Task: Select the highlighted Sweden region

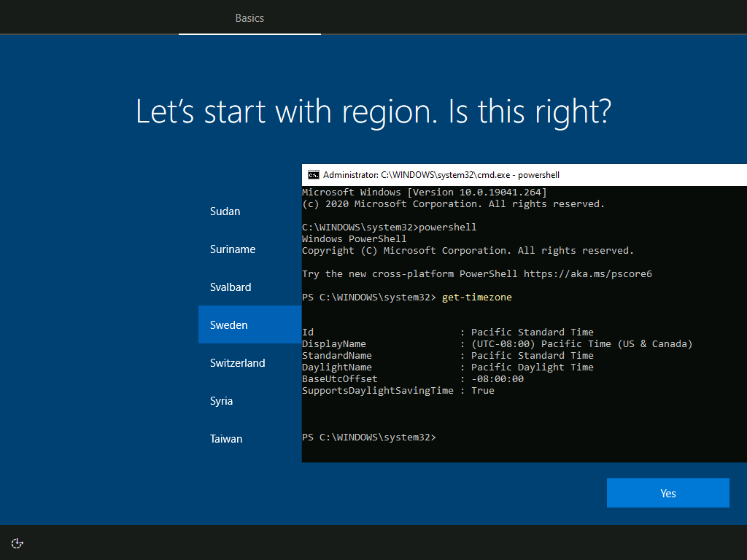Action: (249, 324)
